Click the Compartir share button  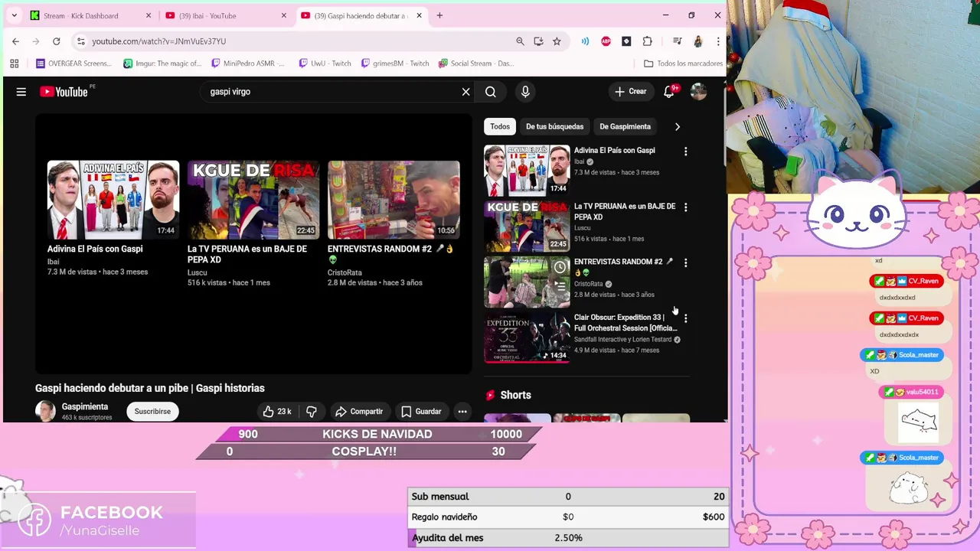point(359,412)
